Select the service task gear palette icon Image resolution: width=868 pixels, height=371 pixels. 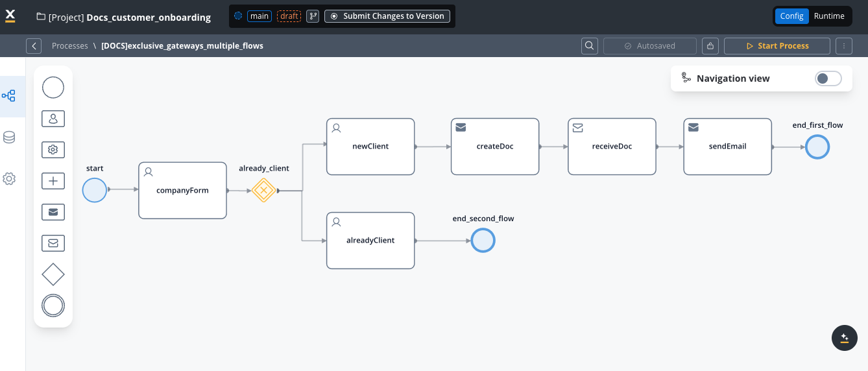[x=53, y=150]
